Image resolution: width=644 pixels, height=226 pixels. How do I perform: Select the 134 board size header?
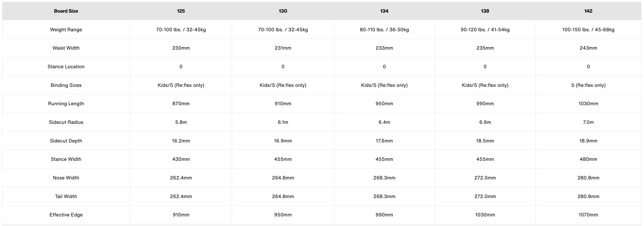coord(384,11)
